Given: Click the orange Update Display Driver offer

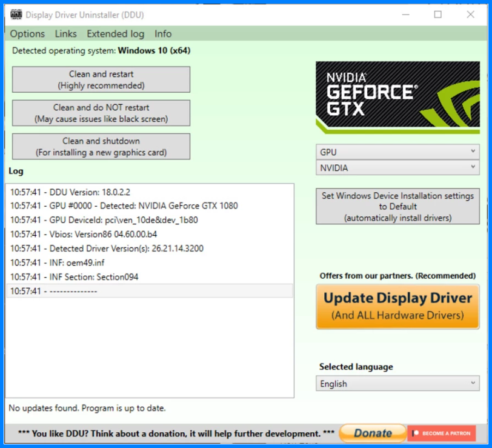Looking at the screenshot, I should (x=397, y=306).
